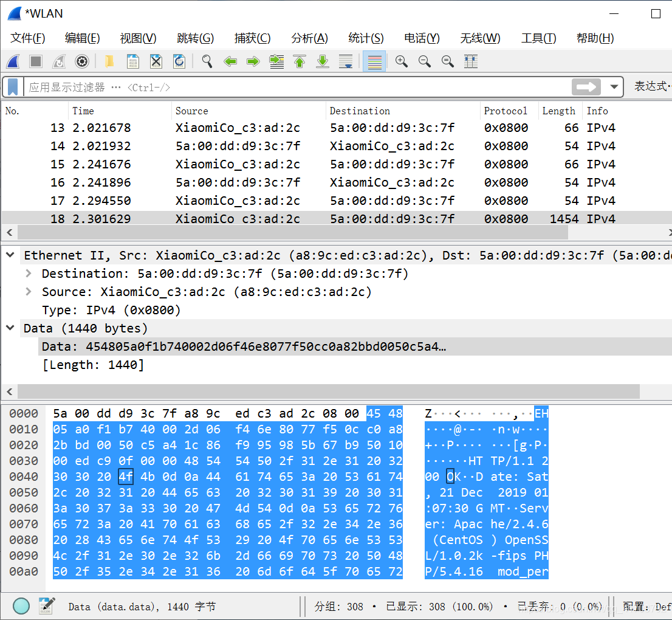Image resolution: width=672 pixels, height=620 pixels.
Task: Go to specified packet icon
Action: [x=276, y=62]
